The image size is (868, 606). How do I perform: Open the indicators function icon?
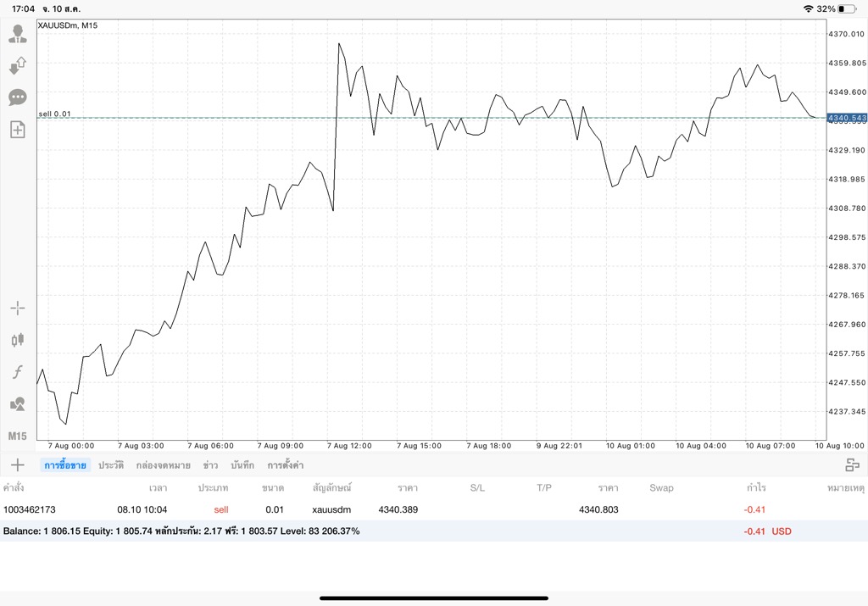[x=18, y=372]
